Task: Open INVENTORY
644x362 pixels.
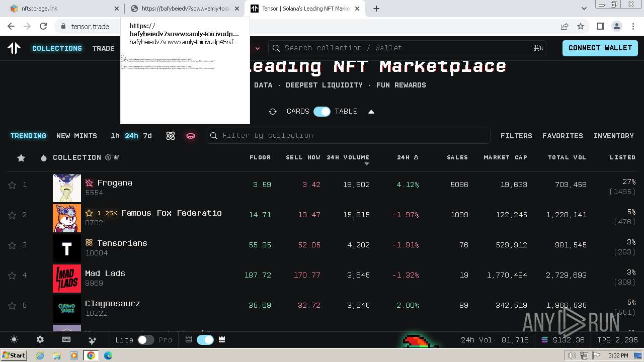Action: [614, 136]
